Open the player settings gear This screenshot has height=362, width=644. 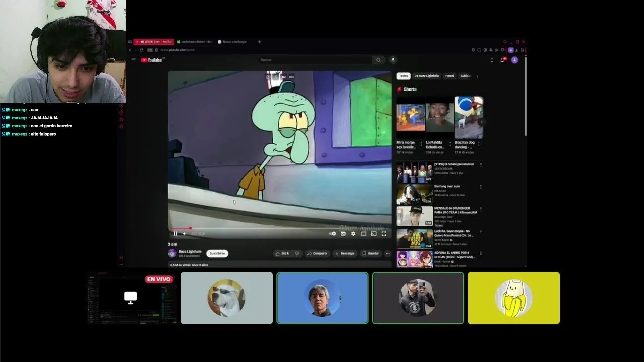[x=353, y=233]
